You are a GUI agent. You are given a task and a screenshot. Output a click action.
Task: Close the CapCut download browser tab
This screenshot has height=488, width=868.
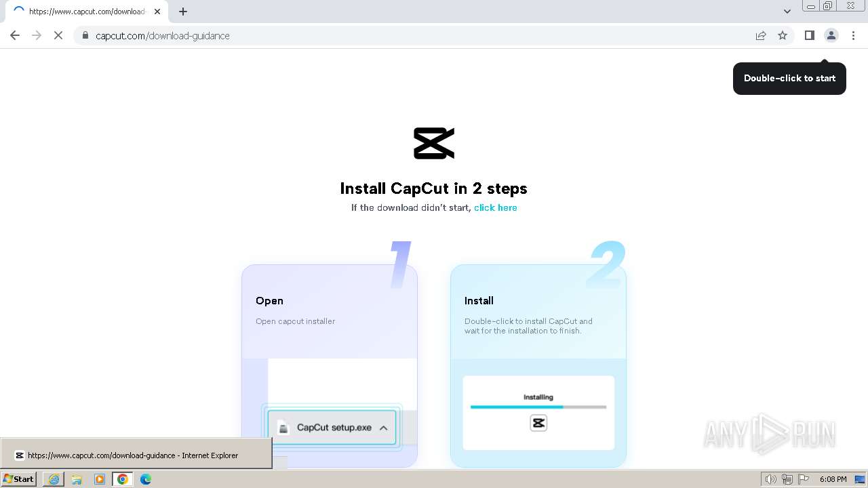point(157,12)
